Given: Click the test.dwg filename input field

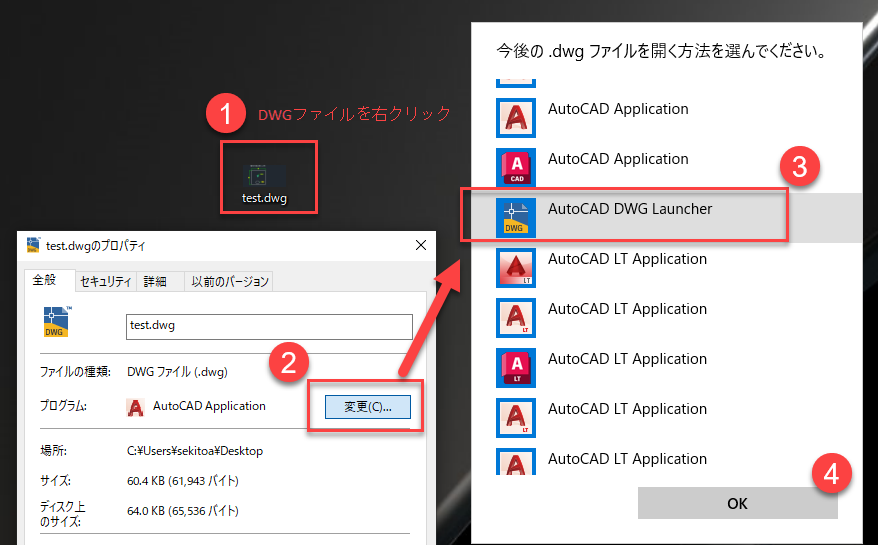Looking at the screenshot, I should click(269, 327).
